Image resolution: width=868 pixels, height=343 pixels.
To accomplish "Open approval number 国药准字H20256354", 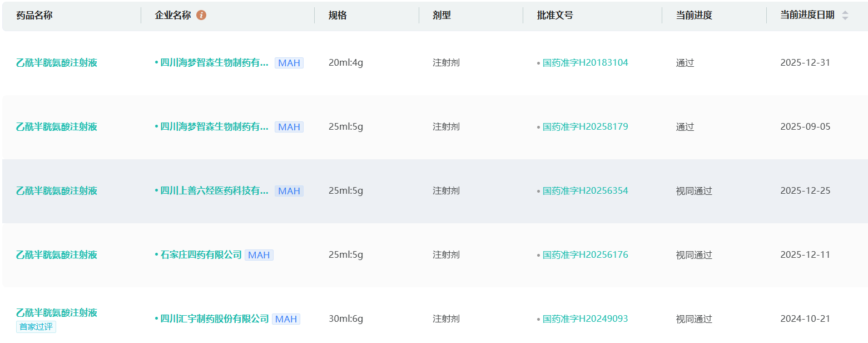I will point(585,191).
